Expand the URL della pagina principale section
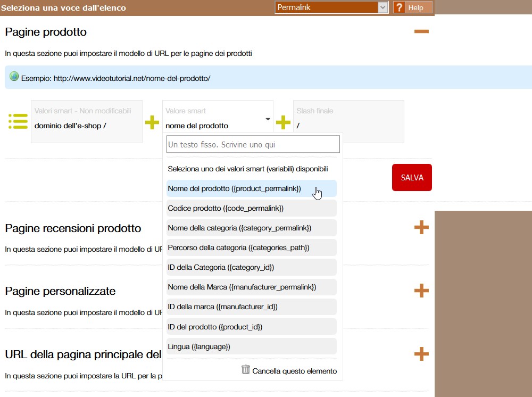 421,354
